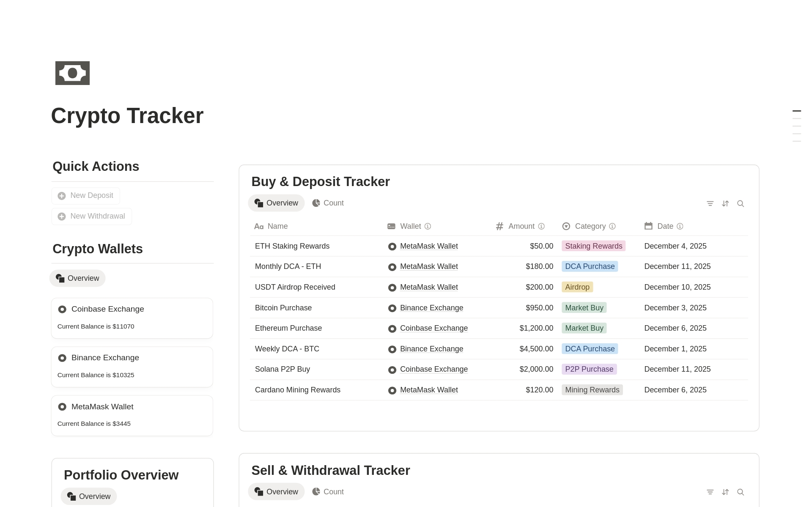Click the info icon beside Amount column
The image size is (812, 507).
coord(541,226)
